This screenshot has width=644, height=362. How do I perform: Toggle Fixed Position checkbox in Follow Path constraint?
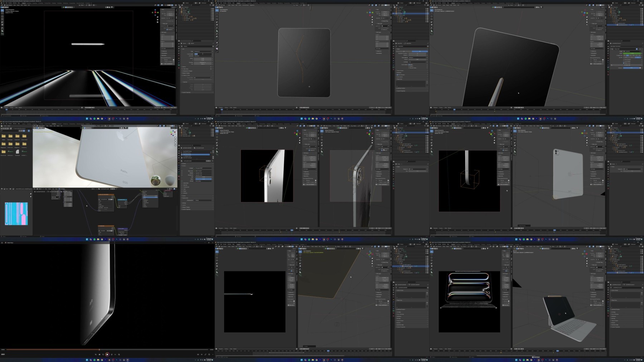click(624, 59)
